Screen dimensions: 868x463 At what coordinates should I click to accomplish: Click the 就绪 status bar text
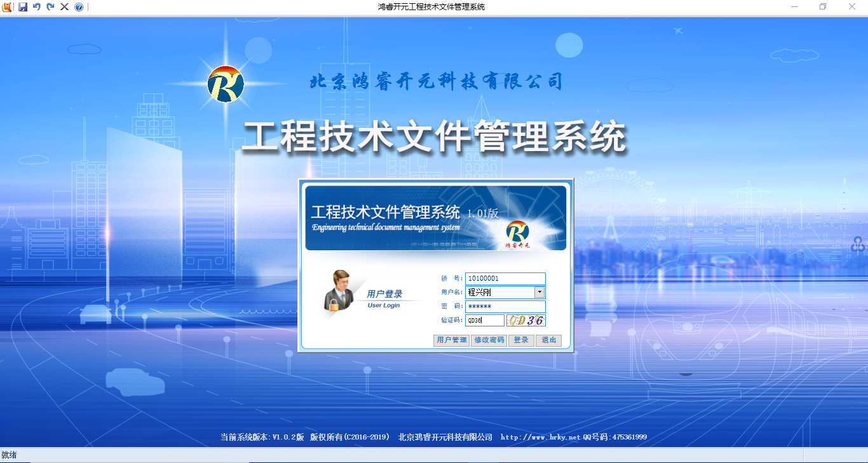coord(9,455)
